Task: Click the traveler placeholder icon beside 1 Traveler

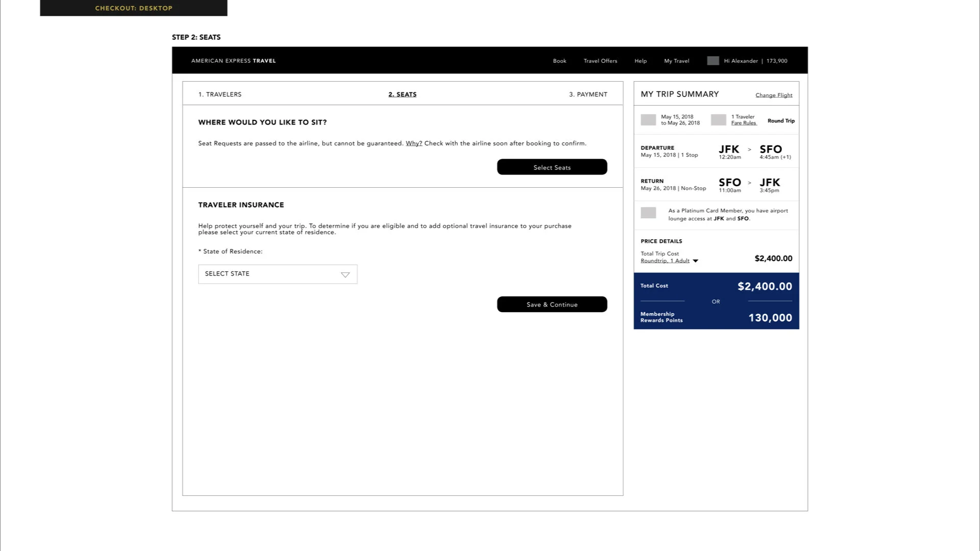Action: pos(718,120)
